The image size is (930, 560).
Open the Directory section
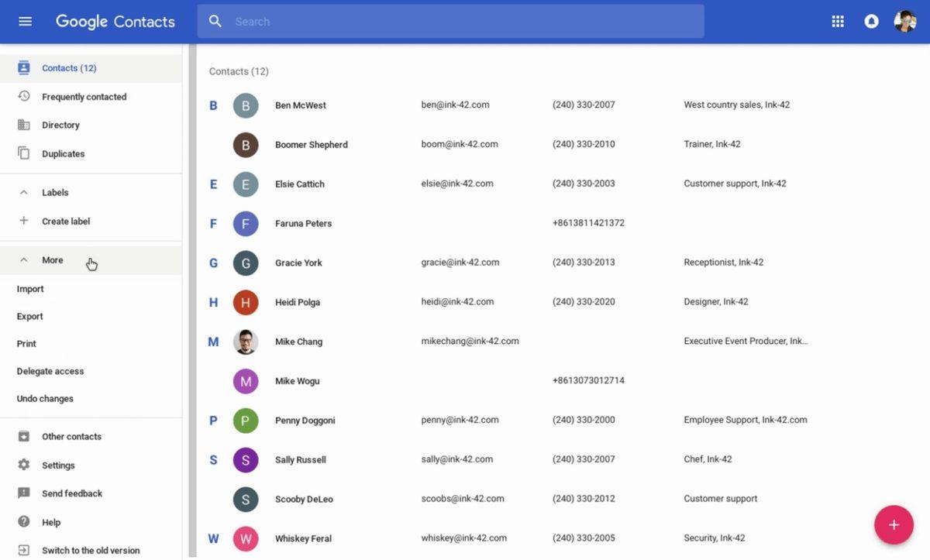click(60, 125)
